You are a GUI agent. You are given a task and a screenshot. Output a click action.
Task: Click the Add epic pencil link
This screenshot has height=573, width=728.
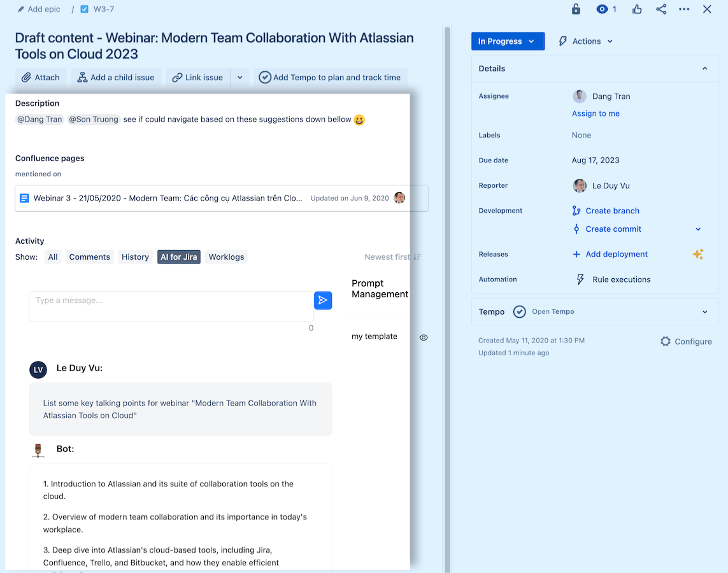[x=39, y=10]
